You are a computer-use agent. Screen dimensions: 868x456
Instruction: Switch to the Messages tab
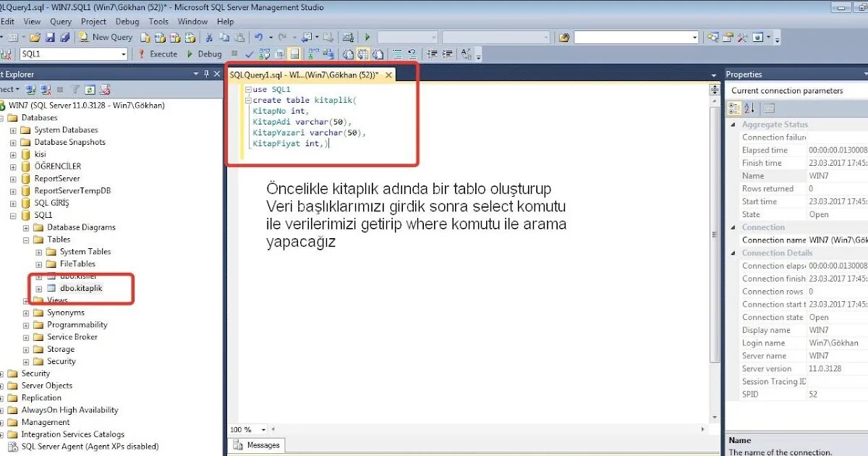click(x=263, y=446)
